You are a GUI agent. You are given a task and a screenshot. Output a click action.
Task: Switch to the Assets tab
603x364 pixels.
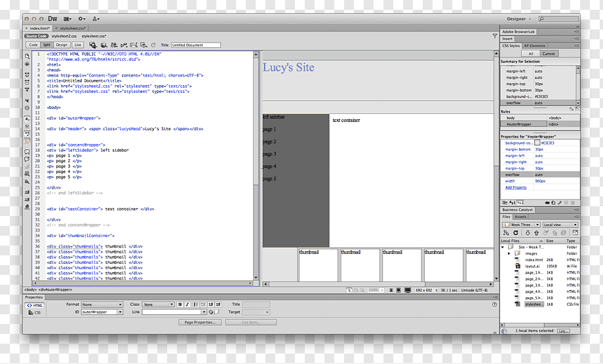click(520, 217)
